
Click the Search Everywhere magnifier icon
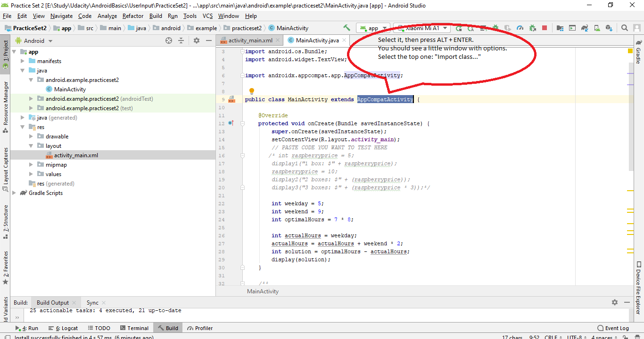click(625, 28)
